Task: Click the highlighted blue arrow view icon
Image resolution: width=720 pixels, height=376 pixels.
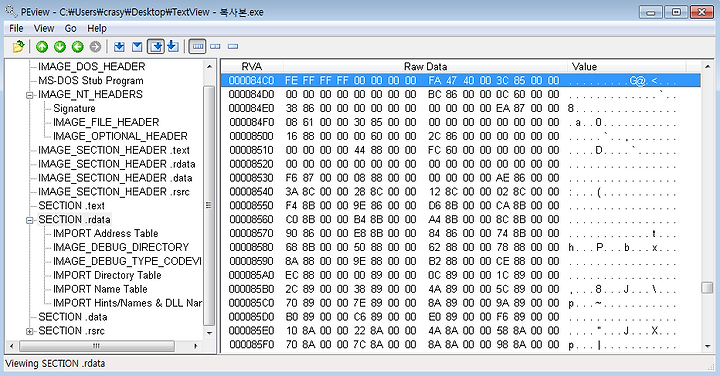Action: coord(156,46)
